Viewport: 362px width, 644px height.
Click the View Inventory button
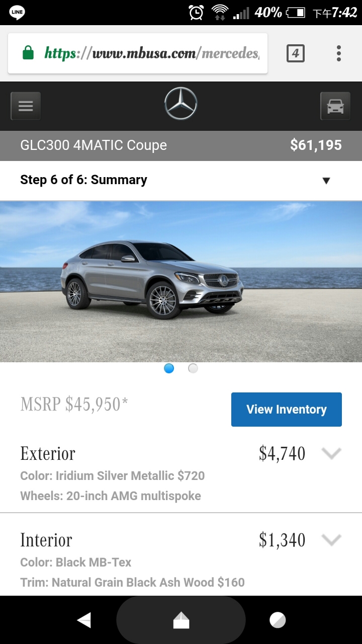[287, 410]
